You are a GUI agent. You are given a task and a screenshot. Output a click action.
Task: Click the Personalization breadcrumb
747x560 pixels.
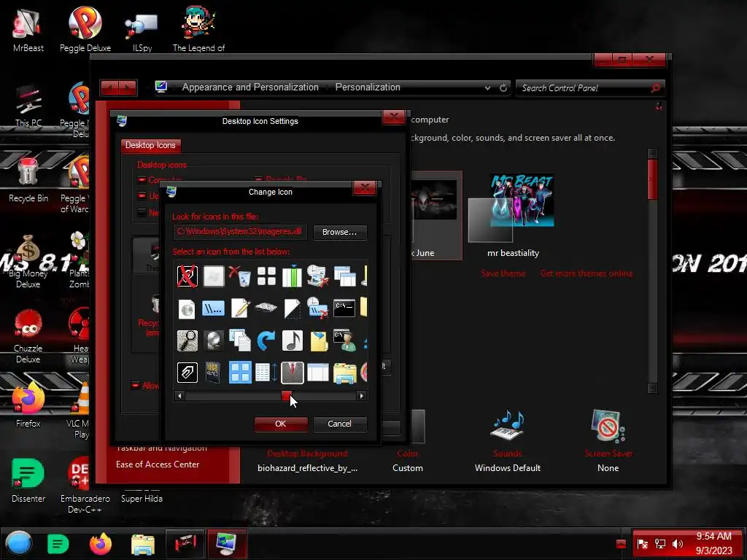click(x=368, y=87)
